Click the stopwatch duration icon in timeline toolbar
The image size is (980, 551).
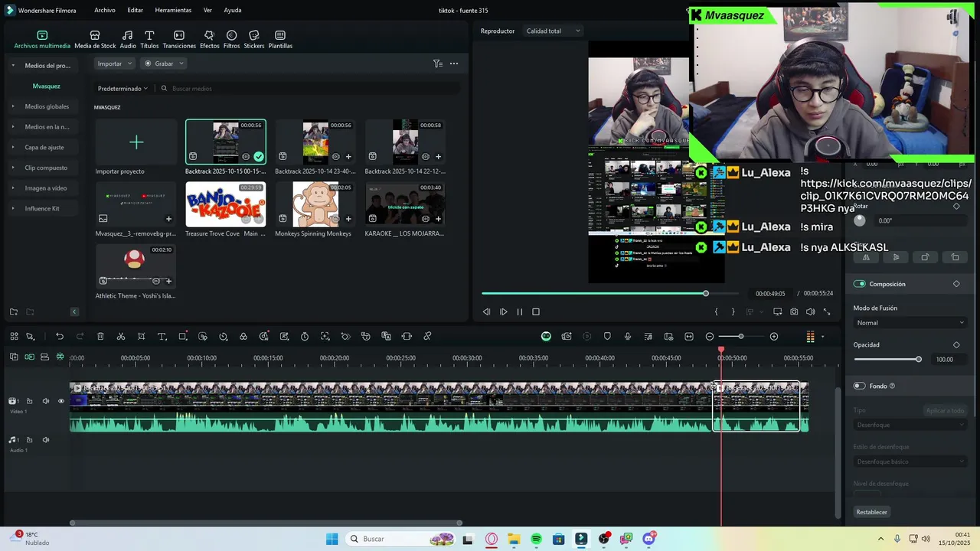(305, 337)
